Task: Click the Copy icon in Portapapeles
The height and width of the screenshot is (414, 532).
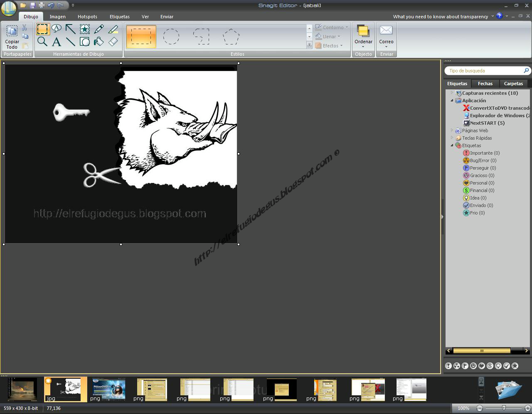Action: tap(25, 36)
